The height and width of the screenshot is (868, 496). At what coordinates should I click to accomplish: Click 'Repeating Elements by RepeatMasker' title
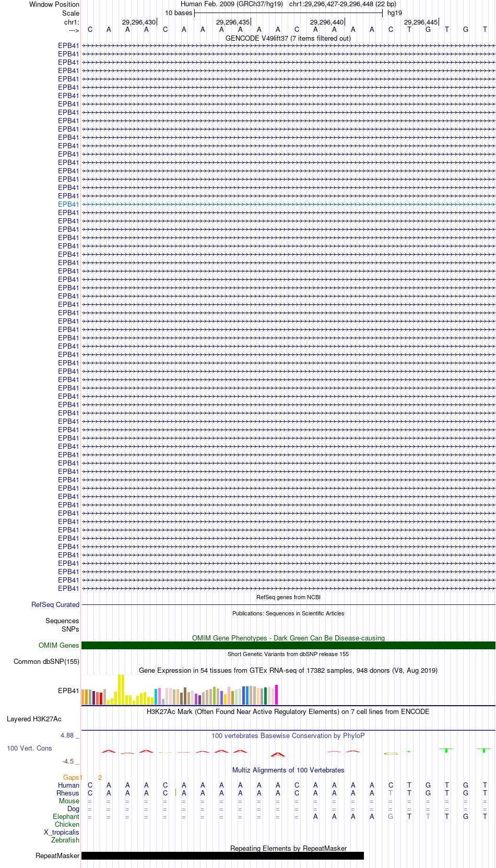(288, 848)
